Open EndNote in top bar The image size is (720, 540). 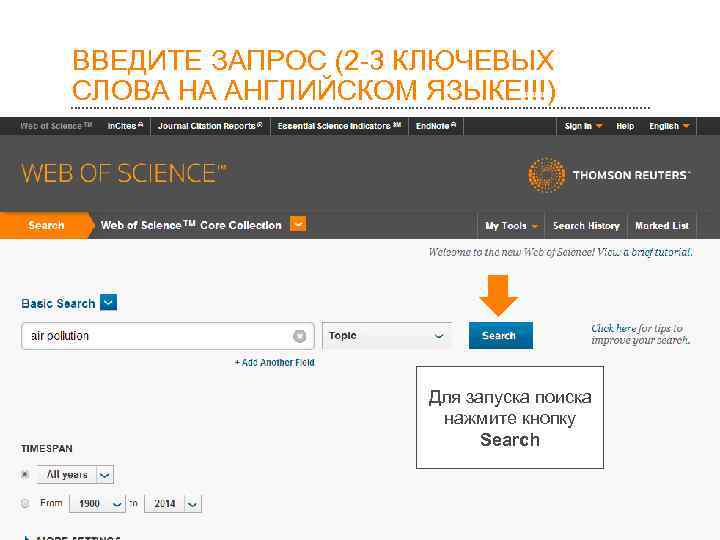pyautogui.click(x=436, y=126)
